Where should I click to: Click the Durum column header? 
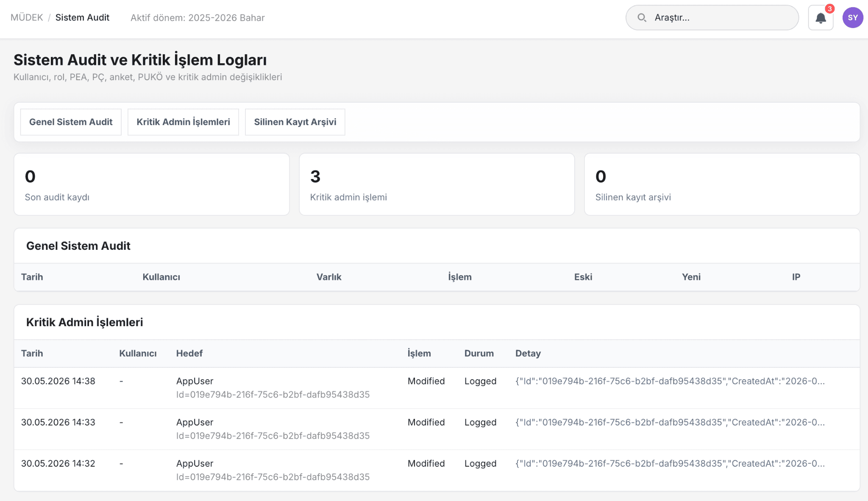(x=479, y=353)
